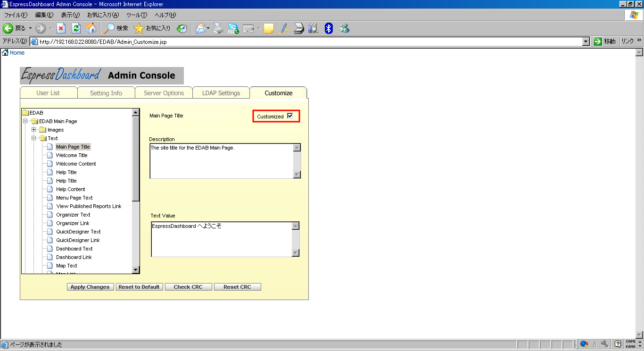
Task: Print the page with the printer icon
Action: pos(218,28)
